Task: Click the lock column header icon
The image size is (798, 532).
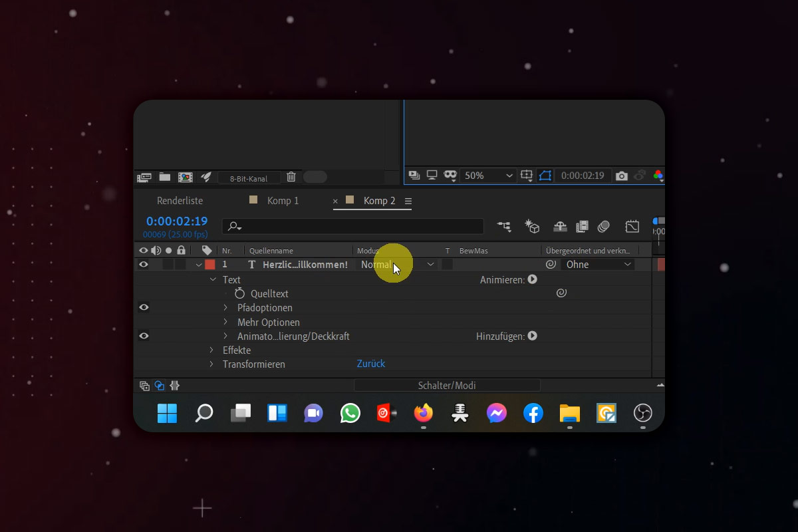Action: tap(181, 250)
